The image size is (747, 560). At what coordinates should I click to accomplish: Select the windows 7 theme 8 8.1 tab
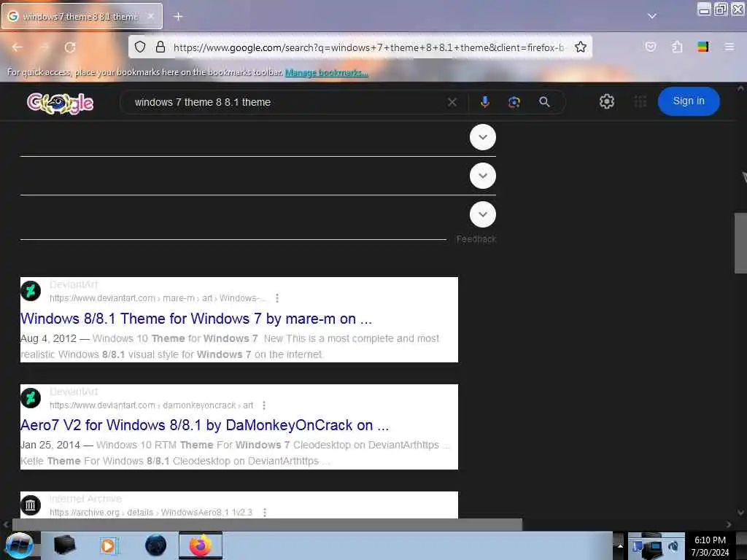pyautogui.click(x=82, y=16)
